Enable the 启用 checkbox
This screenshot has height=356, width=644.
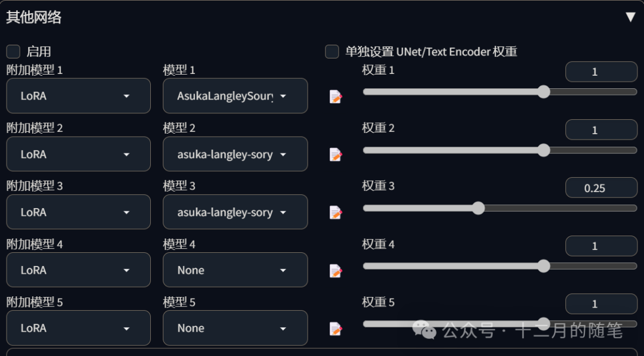[x=13, y=51]
